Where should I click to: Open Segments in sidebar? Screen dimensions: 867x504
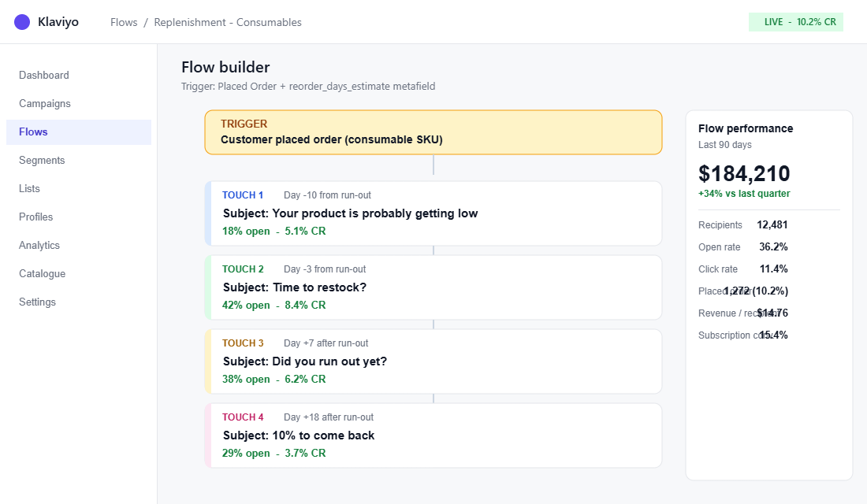[79, 161]
